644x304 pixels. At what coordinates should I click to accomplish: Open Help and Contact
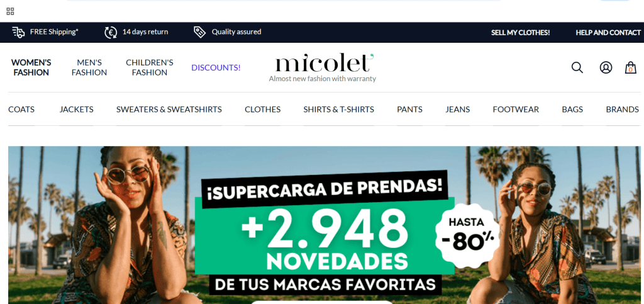608,33
